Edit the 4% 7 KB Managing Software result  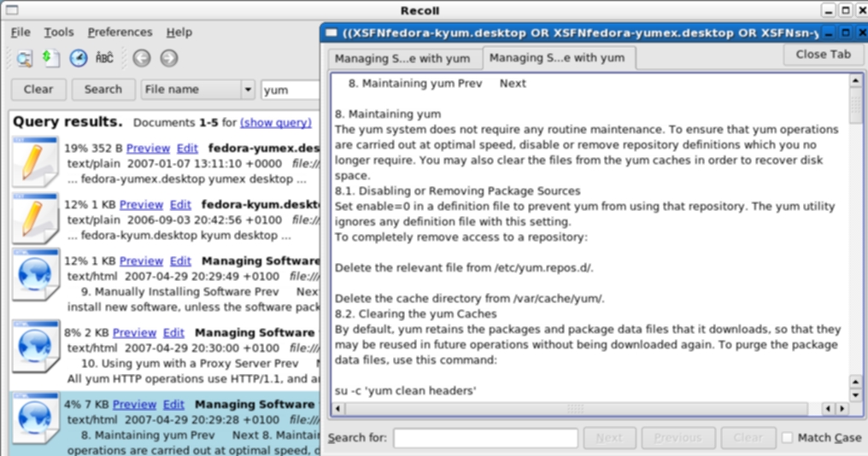pyautogui.click(x=173, y=405)
